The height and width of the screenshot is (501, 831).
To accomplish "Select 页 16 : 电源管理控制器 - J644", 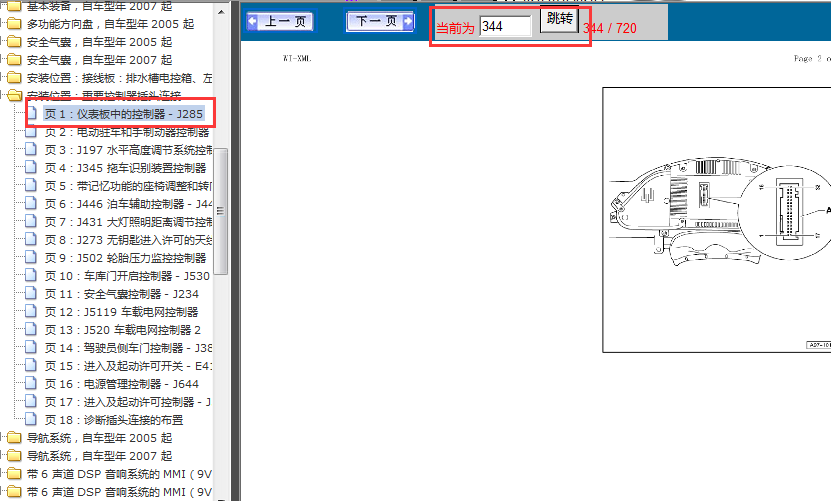I will click(121, 384).
